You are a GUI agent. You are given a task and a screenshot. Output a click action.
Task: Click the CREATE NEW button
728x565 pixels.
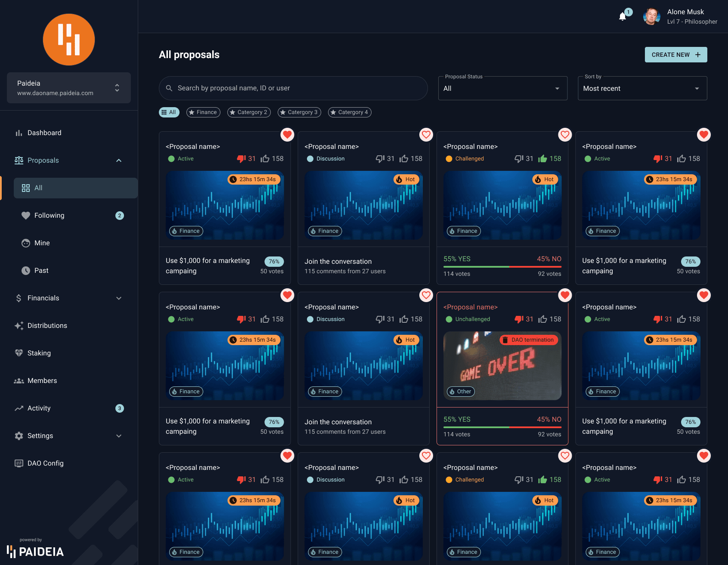(675, 55)
